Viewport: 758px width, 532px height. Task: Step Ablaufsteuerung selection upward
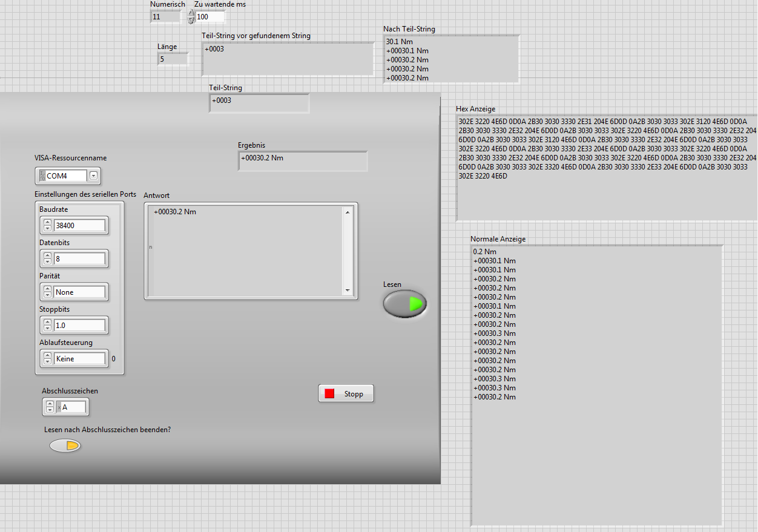pyautogui.click(x=48, y=355)
